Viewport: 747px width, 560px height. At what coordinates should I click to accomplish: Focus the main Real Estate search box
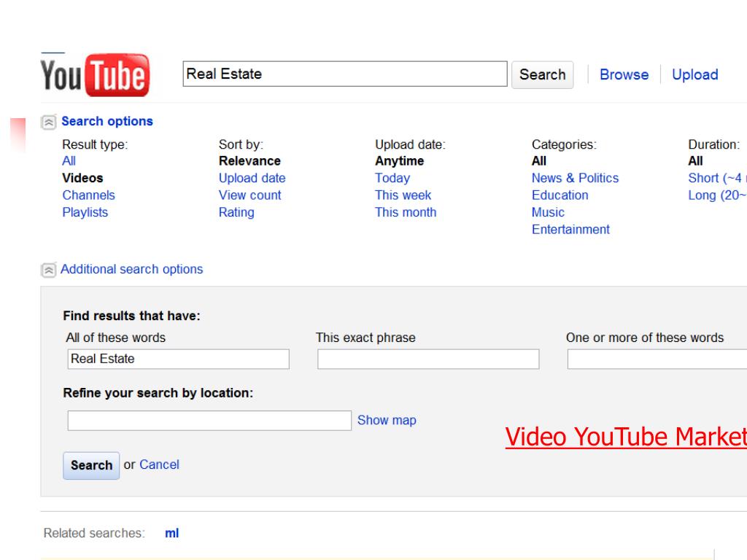click(345, 74)
